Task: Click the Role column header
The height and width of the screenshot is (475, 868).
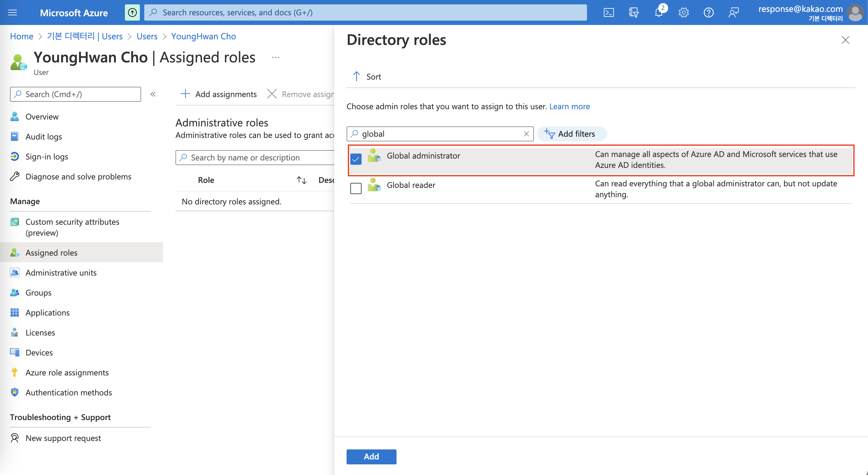Action: tap(206, 180)
